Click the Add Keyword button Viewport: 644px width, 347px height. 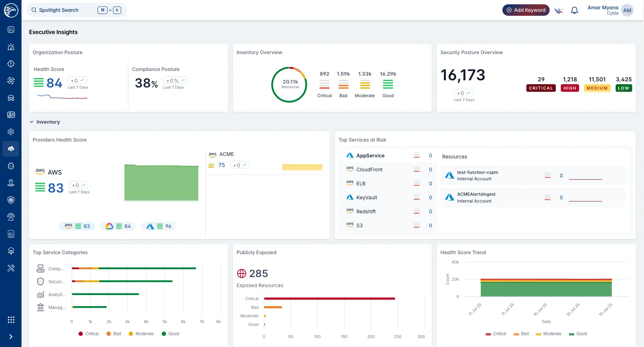[526, 10]
